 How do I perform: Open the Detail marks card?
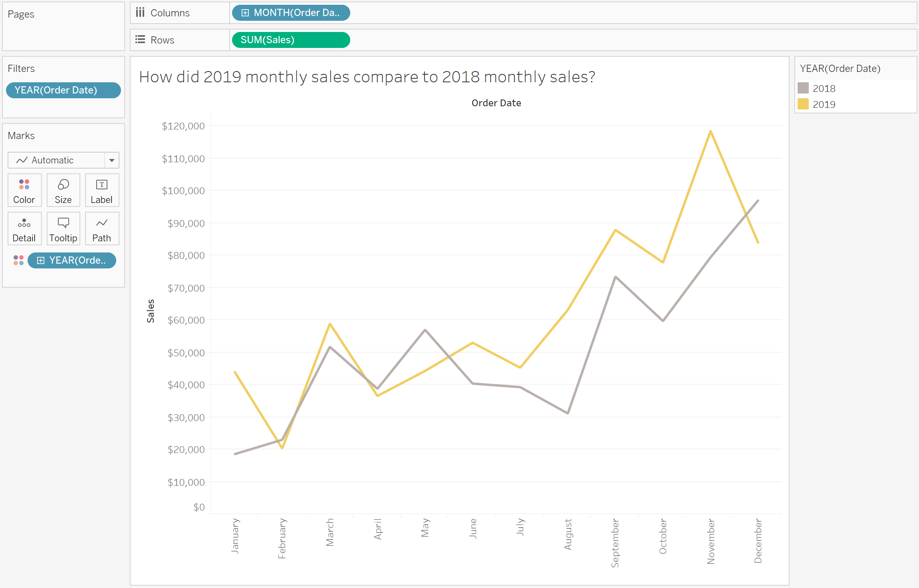24,229
